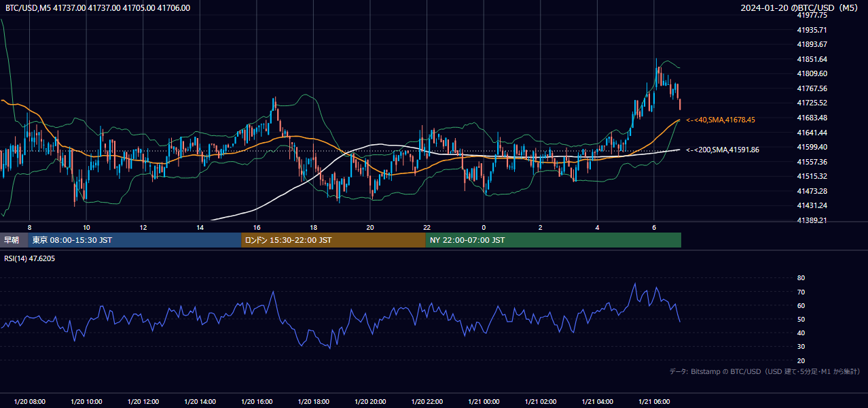Select the NY 22:00-07:00 JST session bar

coord(554,240)
